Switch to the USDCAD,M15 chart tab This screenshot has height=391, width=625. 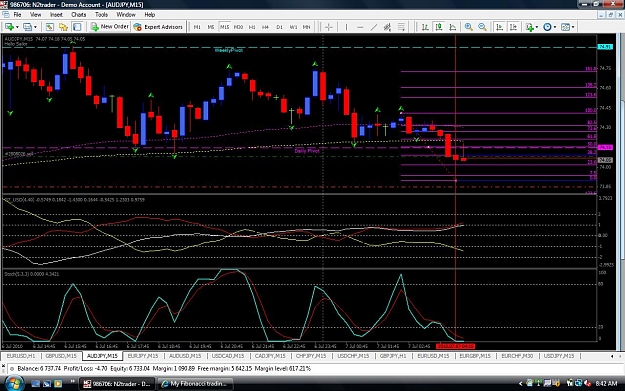[x=228, y=356]
